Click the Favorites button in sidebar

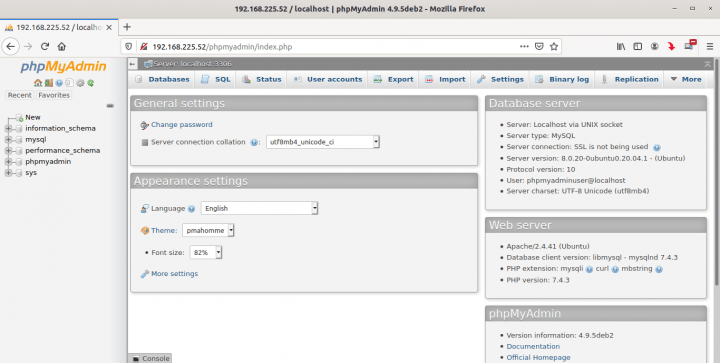pos(54,95)
